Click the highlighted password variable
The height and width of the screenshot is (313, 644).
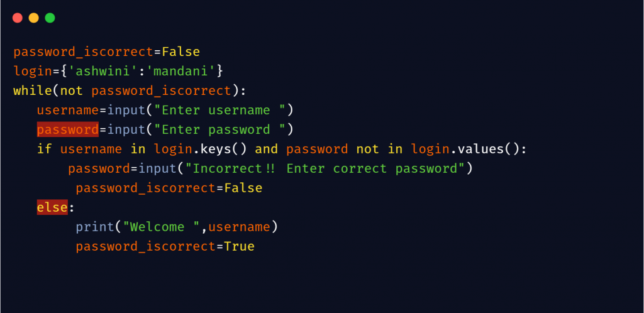point(68,129)
